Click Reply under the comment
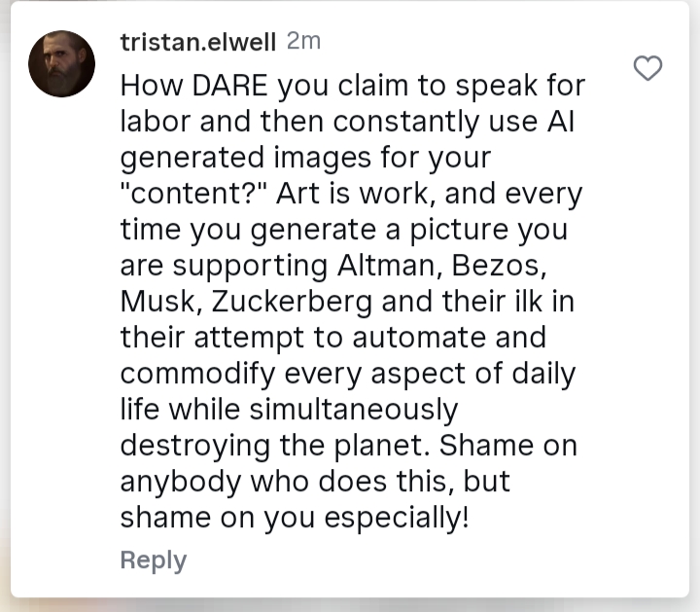The image size is (700, 612). point(153,559)
